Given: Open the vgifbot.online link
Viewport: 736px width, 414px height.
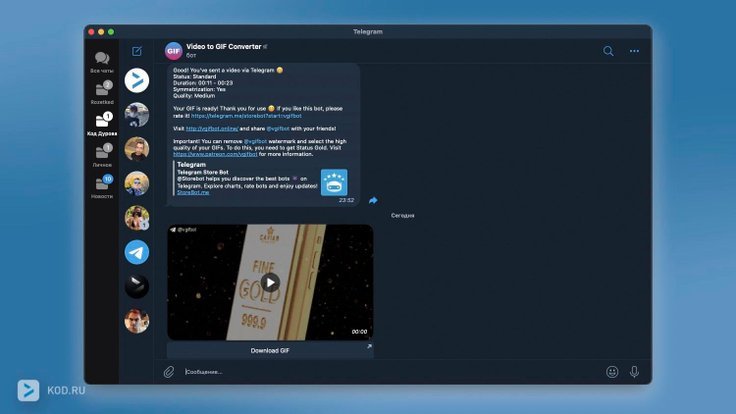Looking at the screenshot, I should point(212,129).
